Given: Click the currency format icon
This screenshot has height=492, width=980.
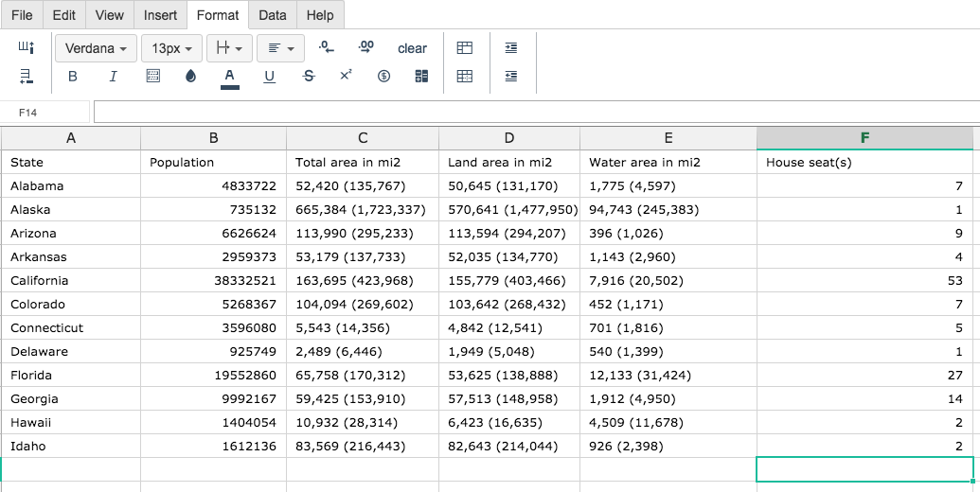Looking at the screenshot, I should [x=383, y=77].
